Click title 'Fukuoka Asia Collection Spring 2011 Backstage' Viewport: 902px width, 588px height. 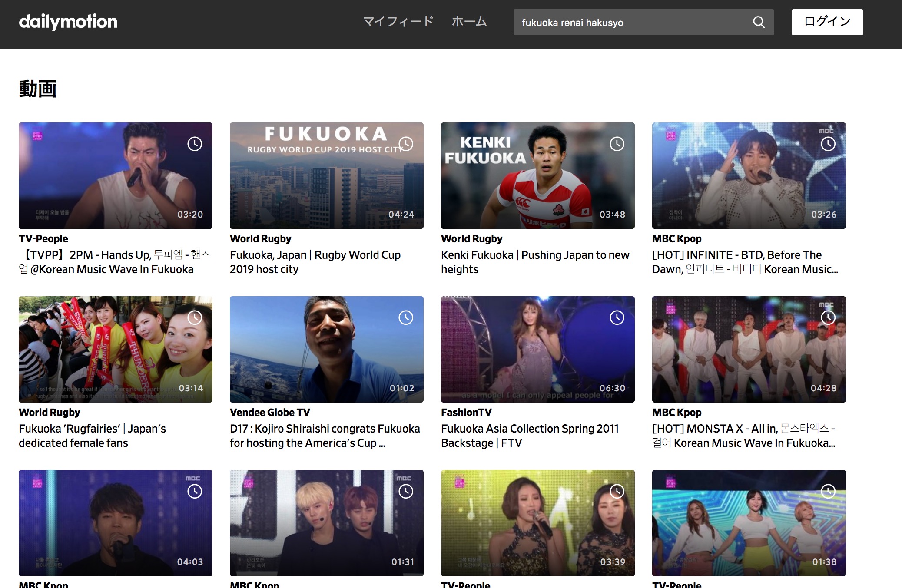pyautogui.click(x=530, y=436)
